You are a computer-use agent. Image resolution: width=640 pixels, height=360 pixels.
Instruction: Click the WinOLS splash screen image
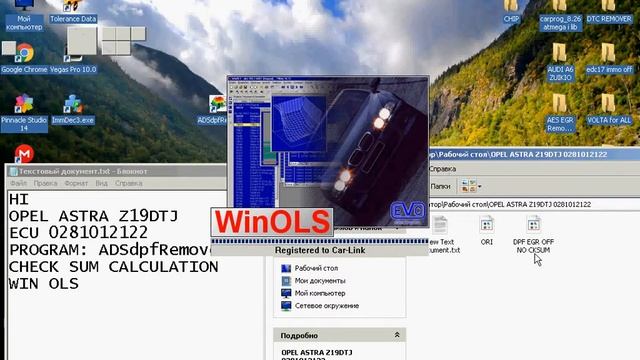[328, 151]
